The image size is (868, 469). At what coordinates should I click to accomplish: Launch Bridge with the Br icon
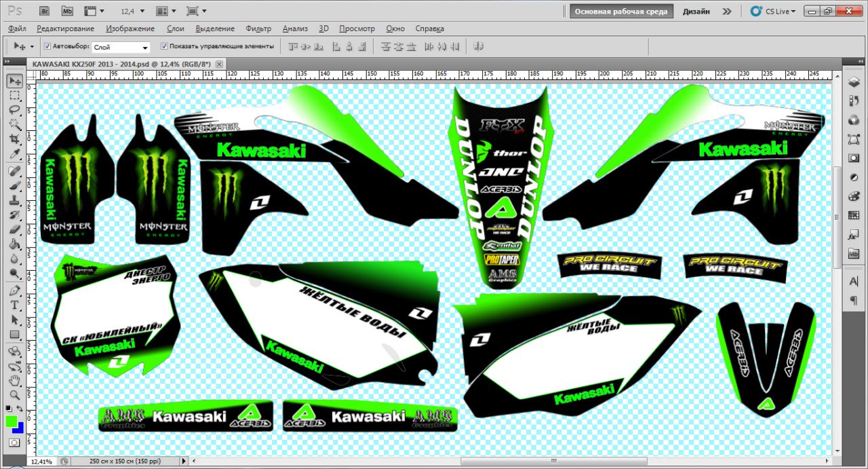[45, 11]
